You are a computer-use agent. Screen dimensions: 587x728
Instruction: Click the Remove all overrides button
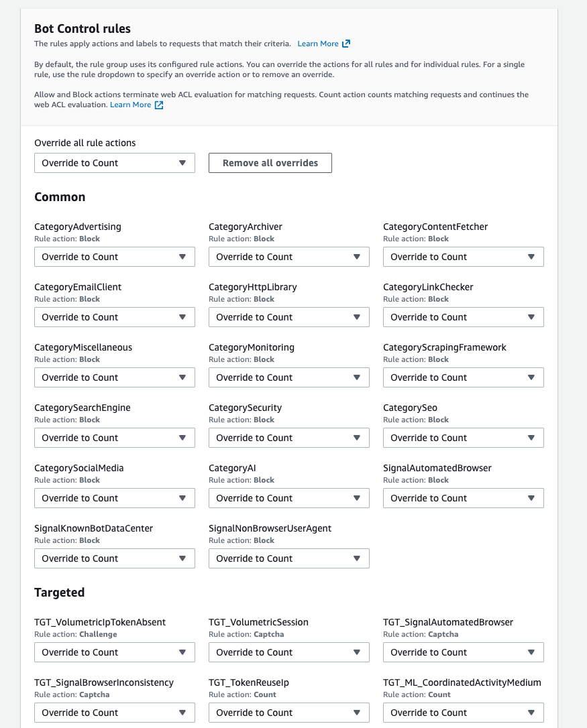(270, 162)
